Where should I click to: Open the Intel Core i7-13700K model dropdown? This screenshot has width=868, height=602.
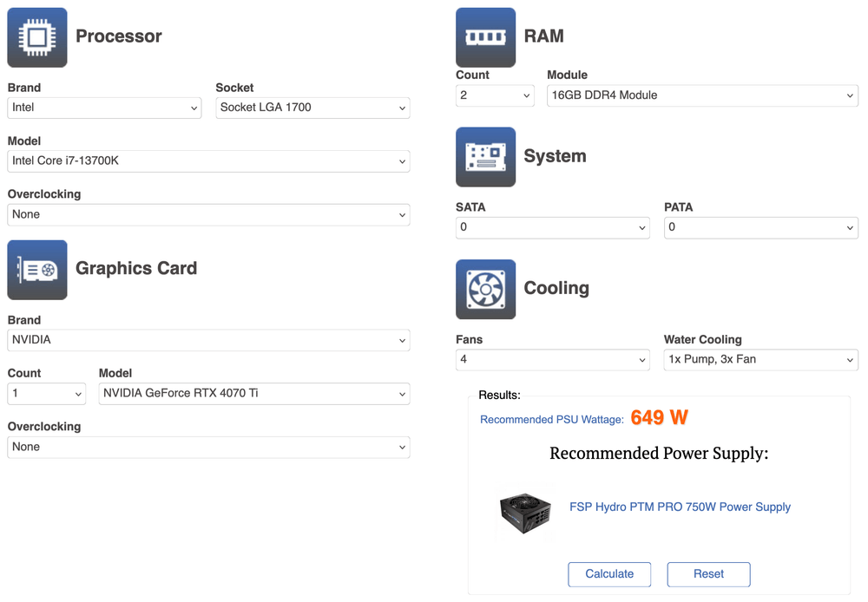point(208,161)
